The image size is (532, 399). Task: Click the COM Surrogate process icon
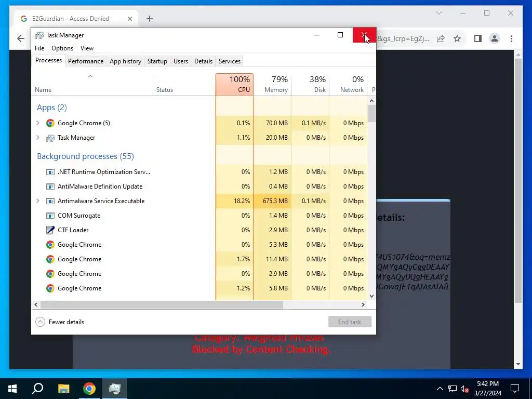[x=50, y=216]
